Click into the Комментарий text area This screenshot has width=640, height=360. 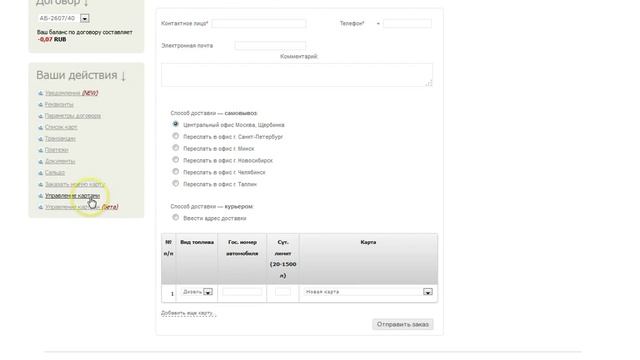[297, 75]
